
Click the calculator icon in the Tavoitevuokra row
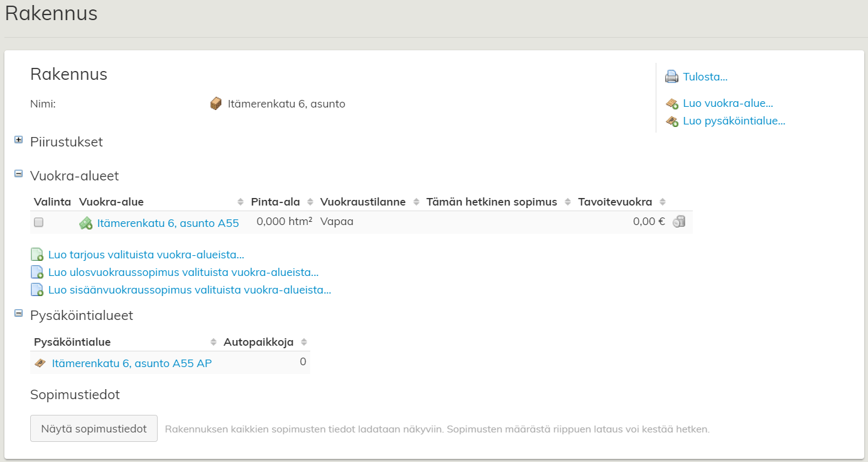click(x=678, y=222)
